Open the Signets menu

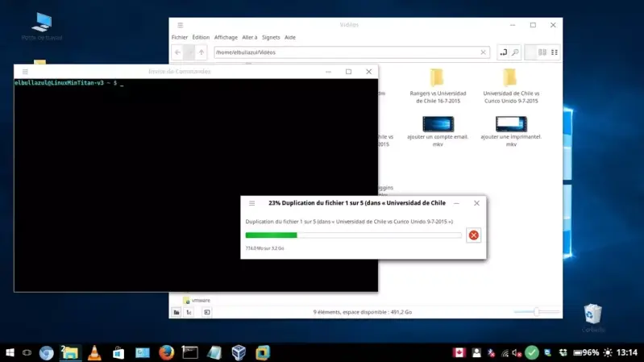271,37
